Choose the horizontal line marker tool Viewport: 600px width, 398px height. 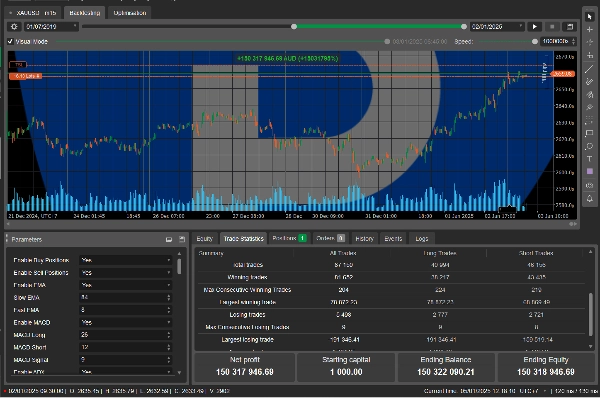(590, 55)
